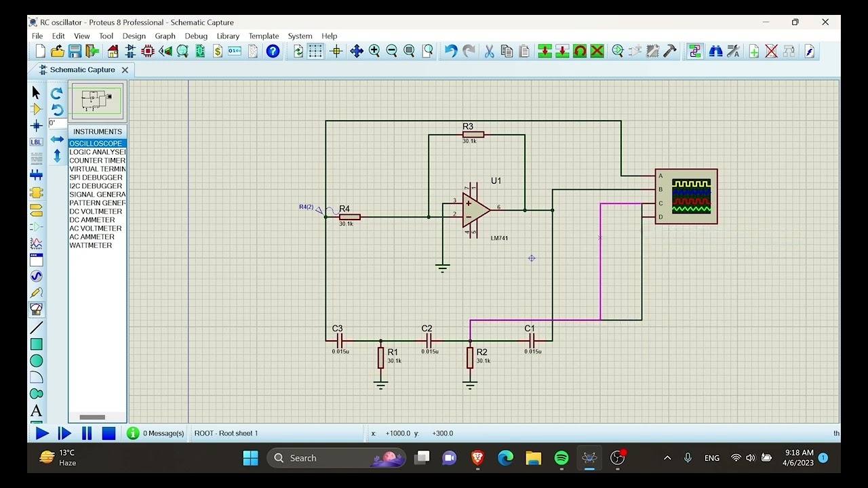Click the Block Delete red X icon
This screenshot has height=488, width=868.
[x=597, y=52]
